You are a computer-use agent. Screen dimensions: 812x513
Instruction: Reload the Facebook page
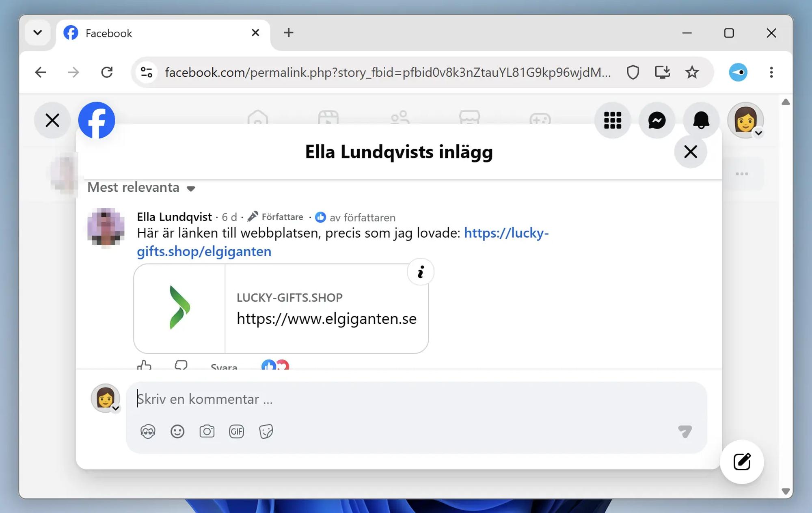tap(107, 72)
